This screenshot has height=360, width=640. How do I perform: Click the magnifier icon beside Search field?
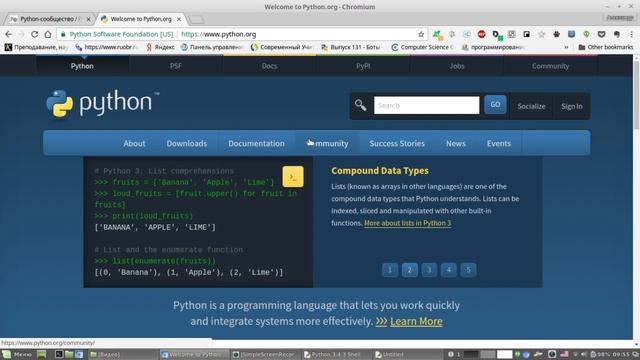pos(360,105)
